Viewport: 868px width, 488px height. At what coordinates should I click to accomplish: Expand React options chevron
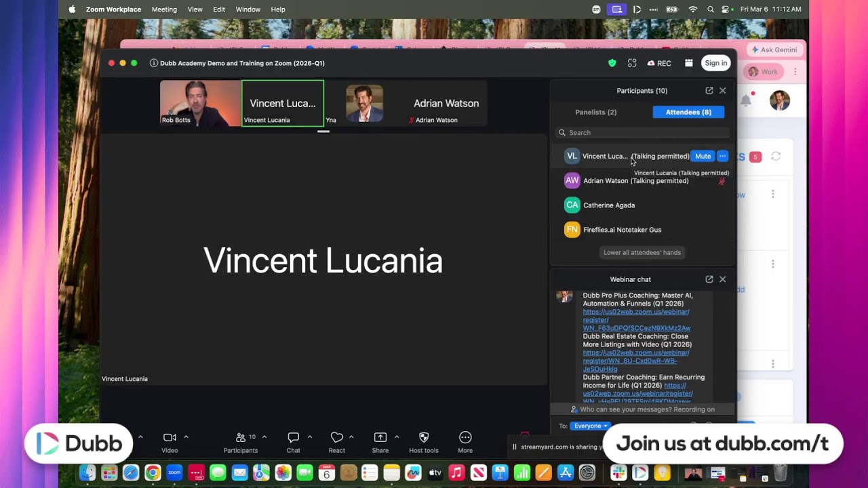(x=351, y=437)
